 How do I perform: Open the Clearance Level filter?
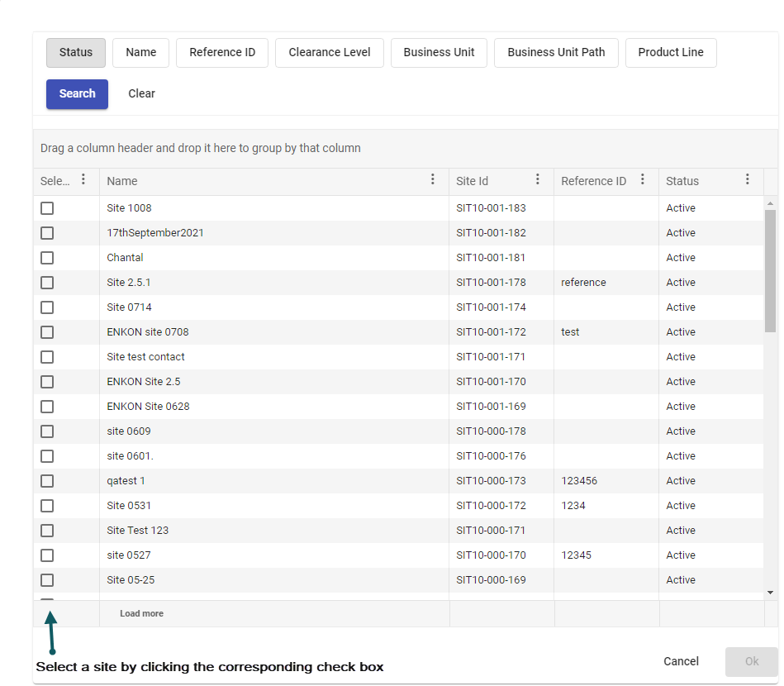330,52
